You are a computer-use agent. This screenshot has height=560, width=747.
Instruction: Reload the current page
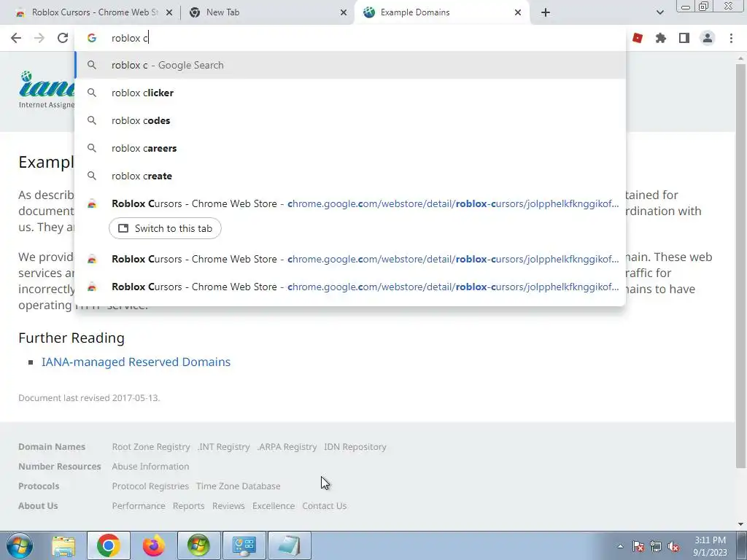[x=63, y=38]
